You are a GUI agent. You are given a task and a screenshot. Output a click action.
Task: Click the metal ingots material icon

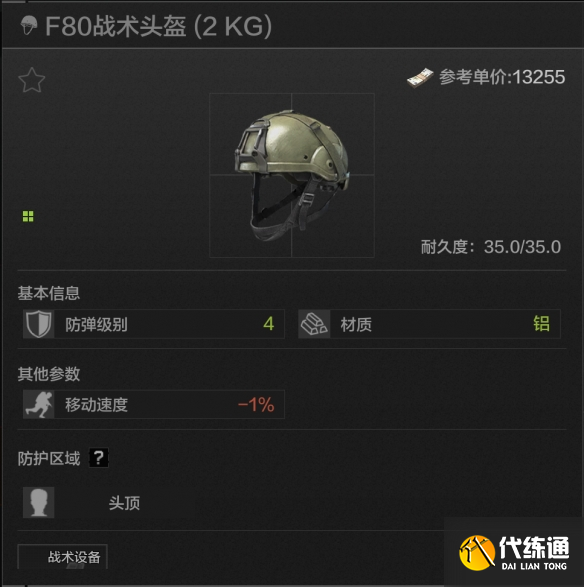pyautogui.click(x=314, y=324)
